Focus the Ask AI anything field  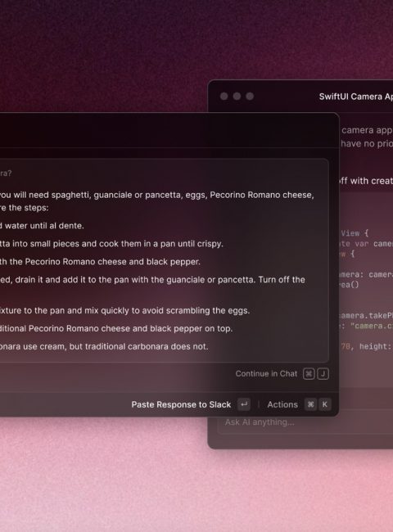pos(305,422)
